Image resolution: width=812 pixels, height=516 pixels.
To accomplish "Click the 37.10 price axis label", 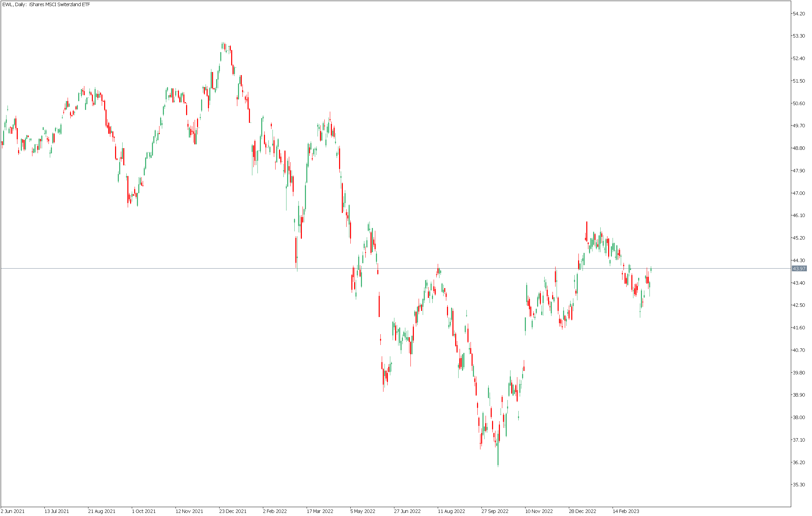I will coord(799,440).
